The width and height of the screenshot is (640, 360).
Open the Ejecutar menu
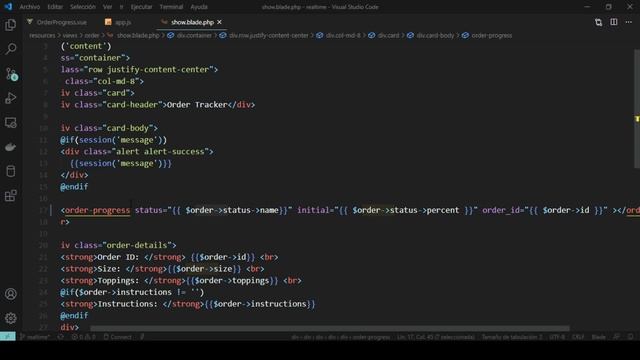point(141,7)
